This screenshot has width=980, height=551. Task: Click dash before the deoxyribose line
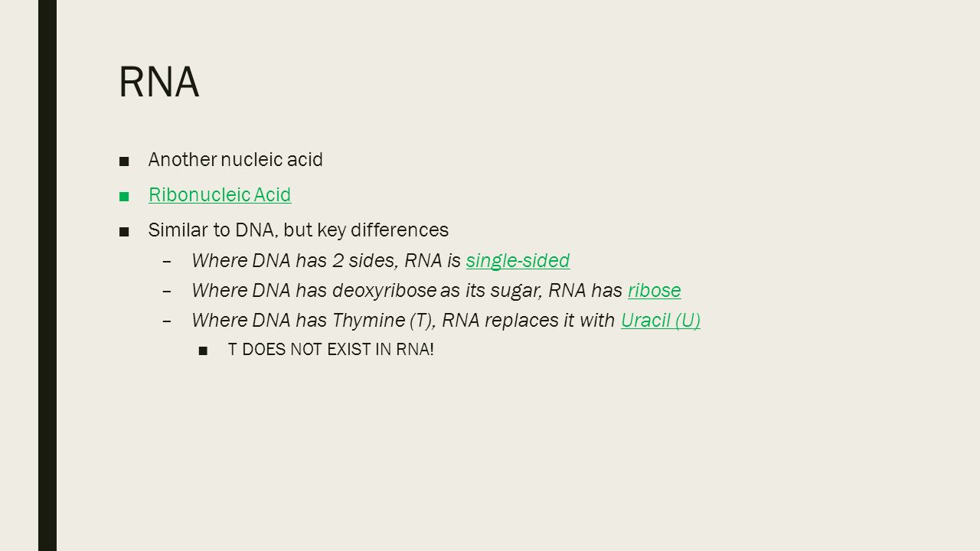coord(168,292)
